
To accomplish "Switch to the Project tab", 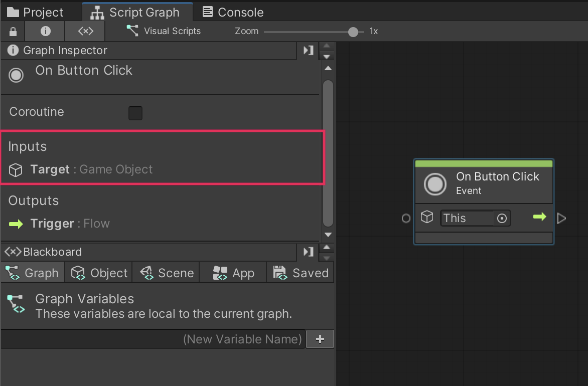I will (35, 12).
